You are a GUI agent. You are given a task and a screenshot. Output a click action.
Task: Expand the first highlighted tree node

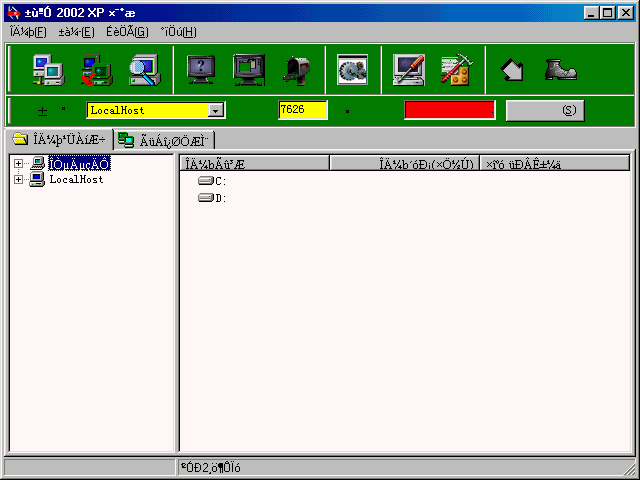(18, 163)
